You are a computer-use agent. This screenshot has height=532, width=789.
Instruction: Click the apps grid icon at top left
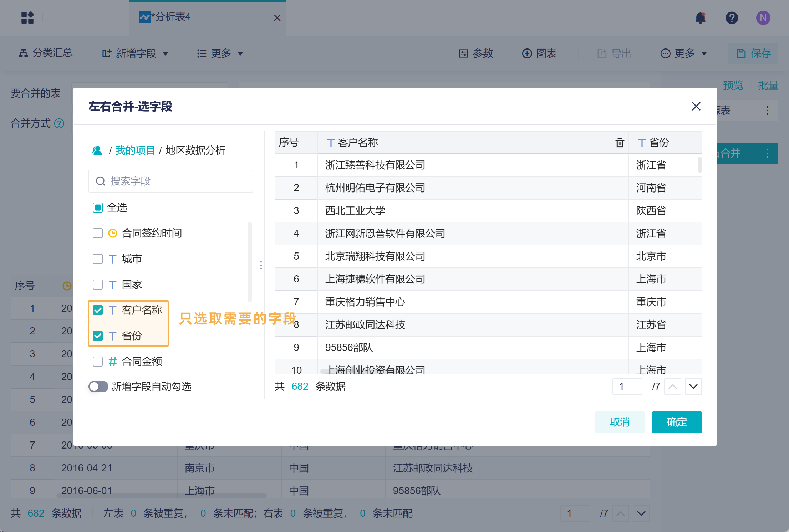pos(27,17)
